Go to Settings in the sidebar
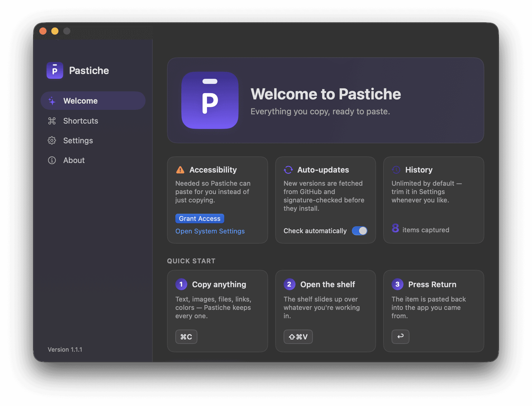The image size is (532, 406). (x=93, y=141)
